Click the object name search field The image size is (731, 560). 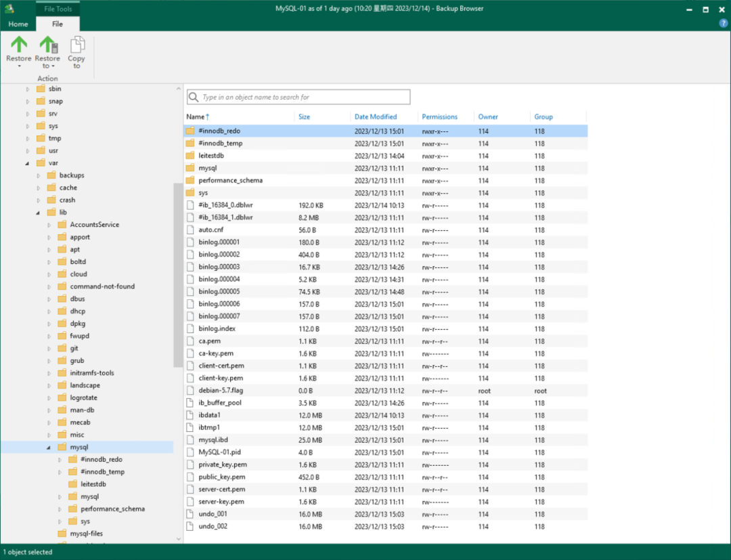pyautogui.click(x=305, y=98)
